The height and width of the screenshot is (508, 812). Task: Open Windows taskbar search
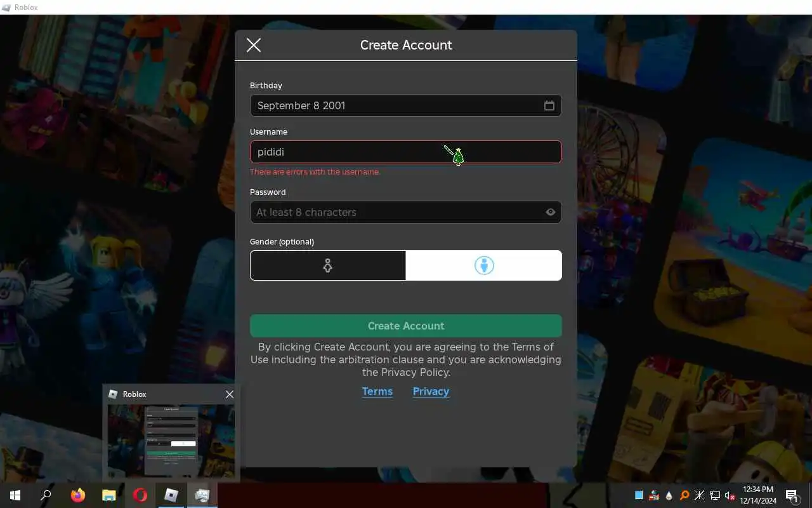46,495
